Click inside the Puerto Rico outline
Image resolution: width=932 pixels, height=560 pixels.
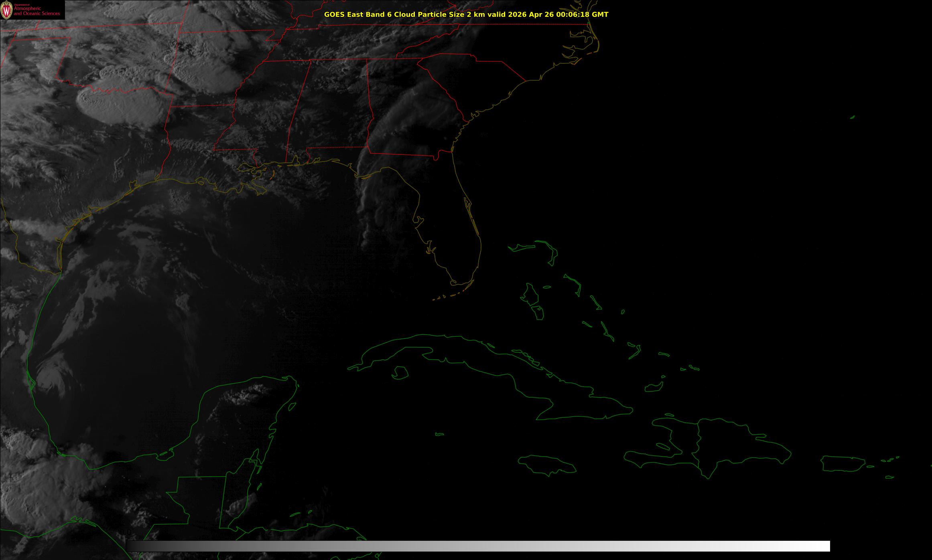point(843,464)
